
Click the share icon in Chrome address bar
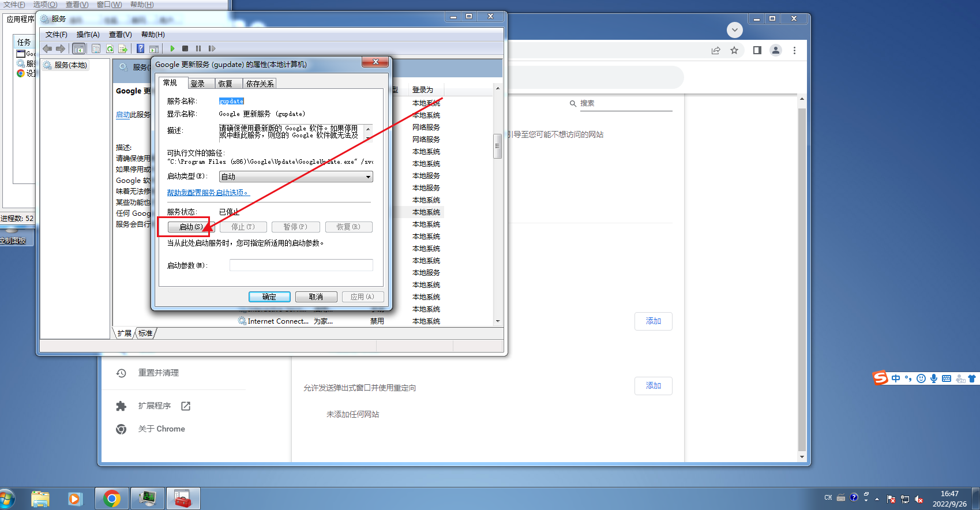click(716, 50)
